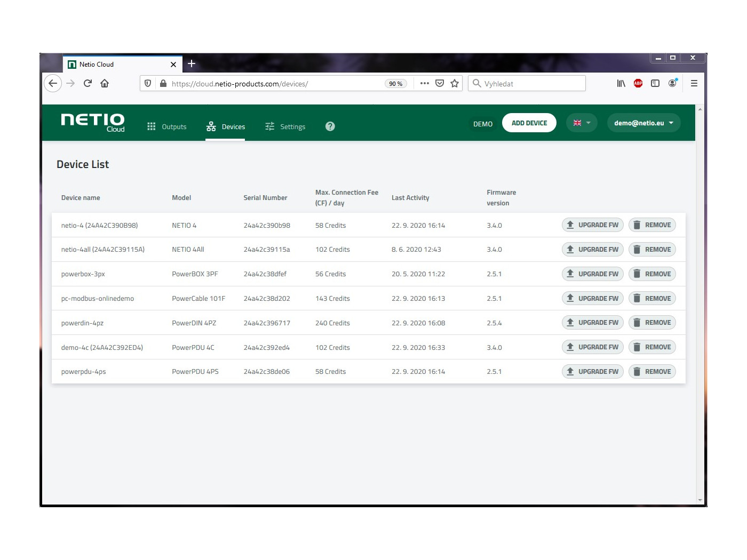747x560 pixels.
Task: Remove the powerpdu-4ps device
Action: point(652,372)
